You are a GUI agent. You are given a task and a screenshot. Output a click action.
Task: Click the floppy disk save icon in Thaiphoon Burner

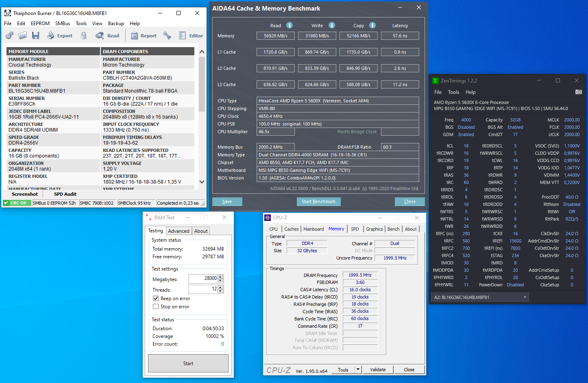[36, 36]
